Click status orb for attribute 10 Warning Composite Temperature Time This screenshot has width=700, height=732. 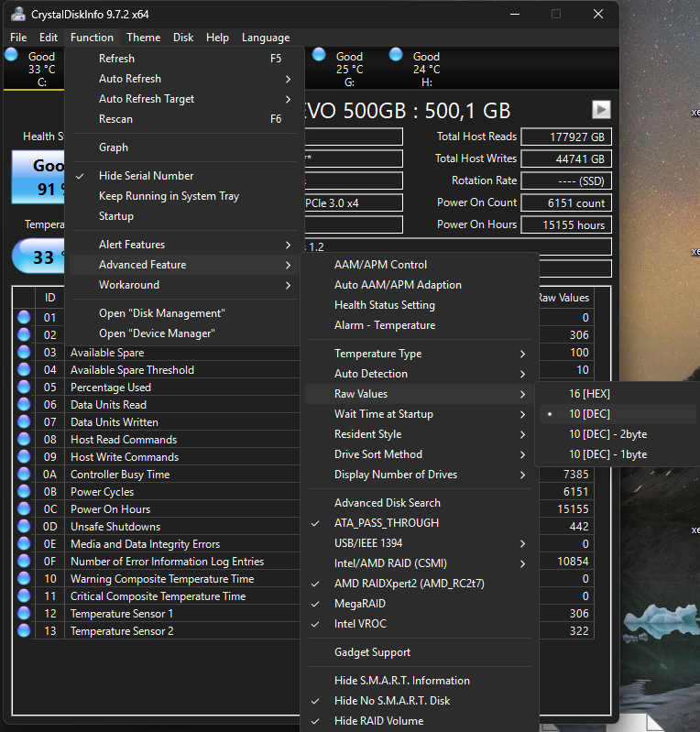24,578
